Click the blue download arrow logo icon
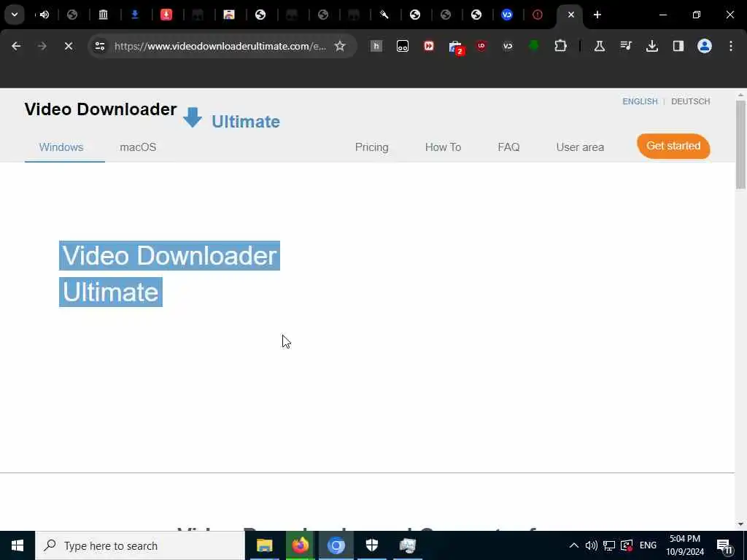Viewport: 747px width, 560px height. (x=193, y=117)
